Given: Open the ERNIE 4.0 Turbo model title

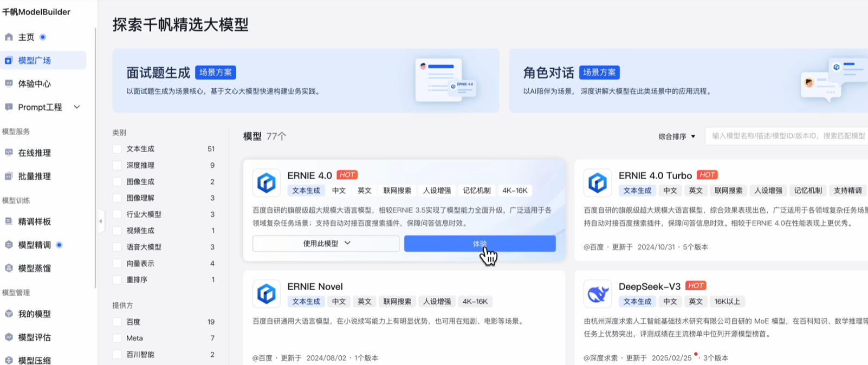Looking at the screenshot, I should [x=655, y=175].
